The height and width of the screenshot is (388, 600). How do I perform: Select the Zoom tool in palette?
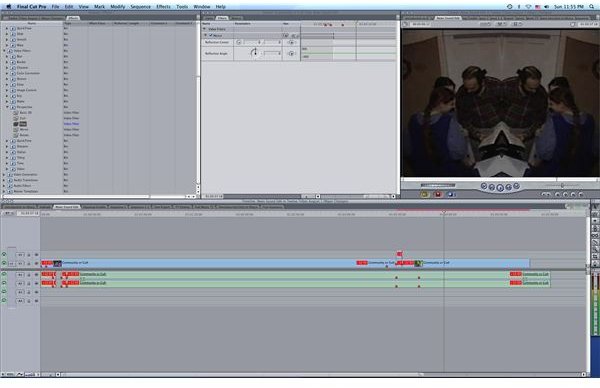(595, 249)
